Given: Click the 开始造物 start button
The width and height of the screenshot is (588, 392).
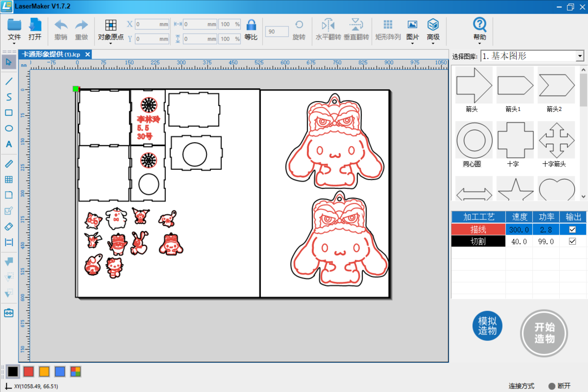Looking at the screenshot, I should coord(544,333).
